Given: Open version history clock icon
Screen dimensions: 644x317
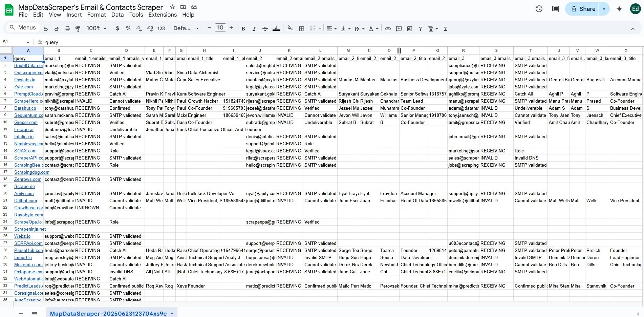Looking at the screenshot, I should [x=539, y=9].
